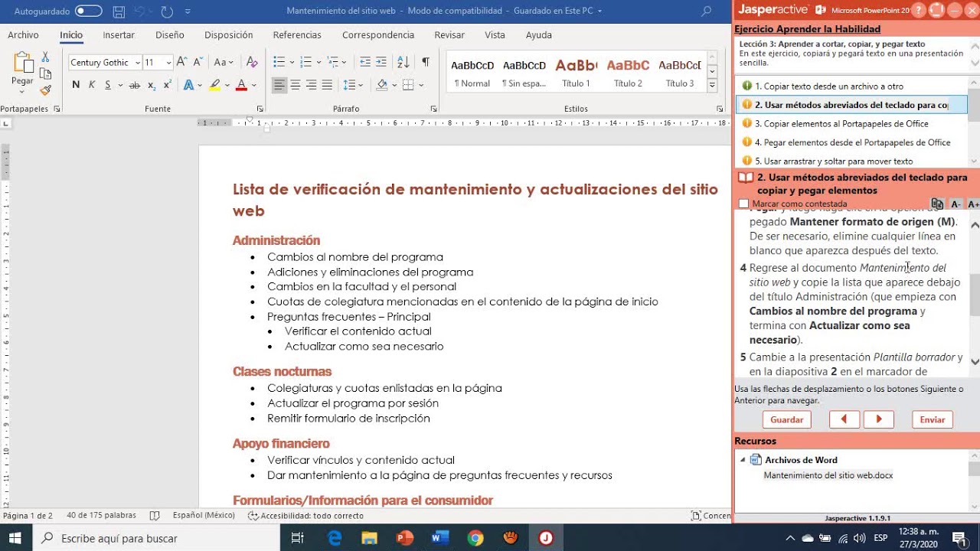Align text to the right

tap(312, 85)
